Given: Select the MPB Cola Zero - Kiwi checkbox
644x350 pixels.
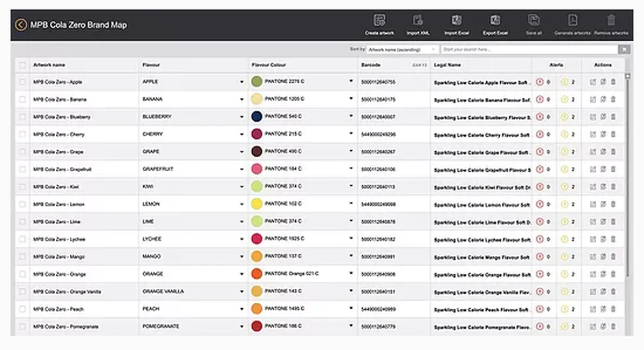Looking at the screenshot, I should click(x=22, y=187).
